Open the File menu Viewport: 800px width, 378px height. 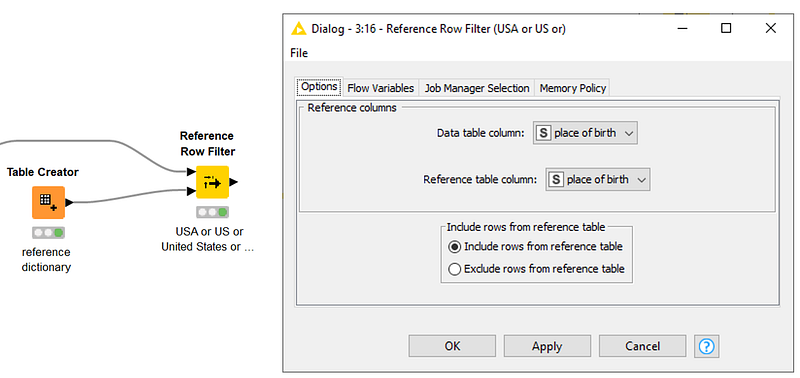point(299,53)
